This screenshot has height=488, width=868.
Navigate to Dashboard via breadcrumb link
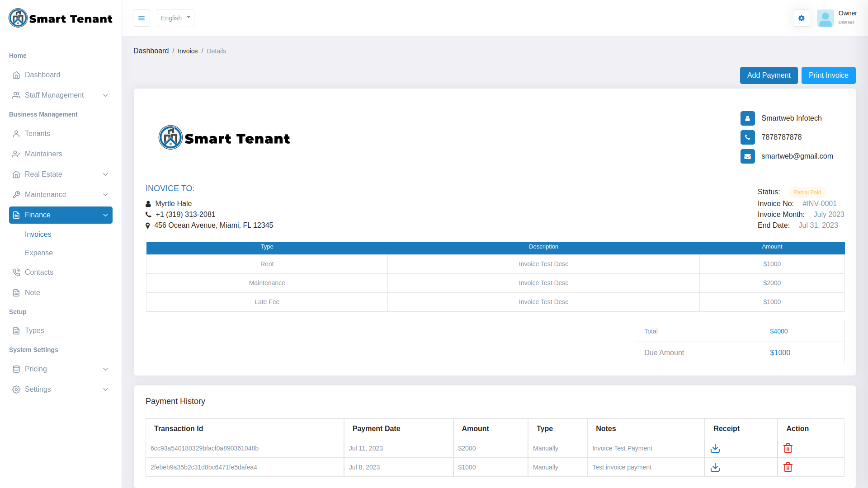pyautogui.click(x=151, y=51)
